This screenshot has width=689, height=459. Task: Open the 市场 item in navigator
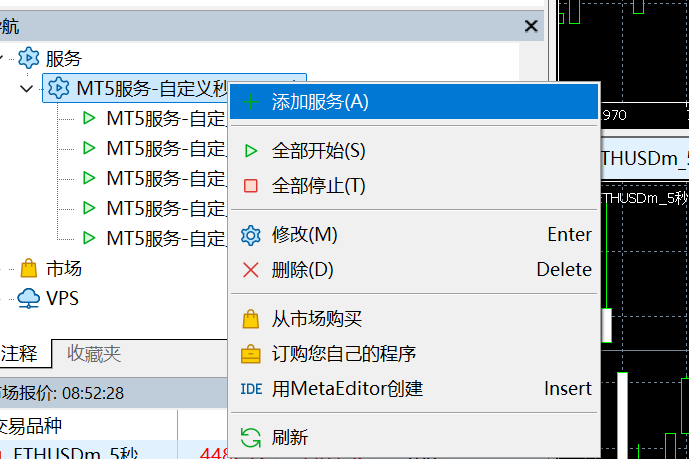[x=64, y=268]
